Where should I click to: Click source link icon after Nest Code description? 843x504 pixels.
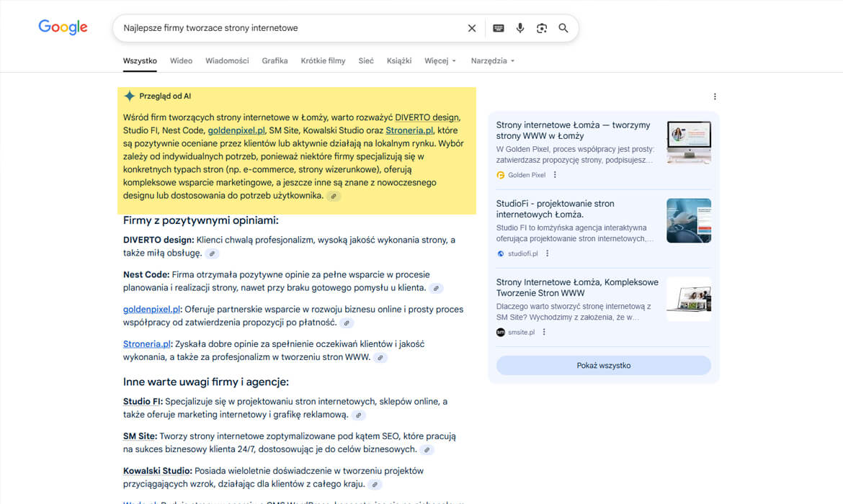436,288
